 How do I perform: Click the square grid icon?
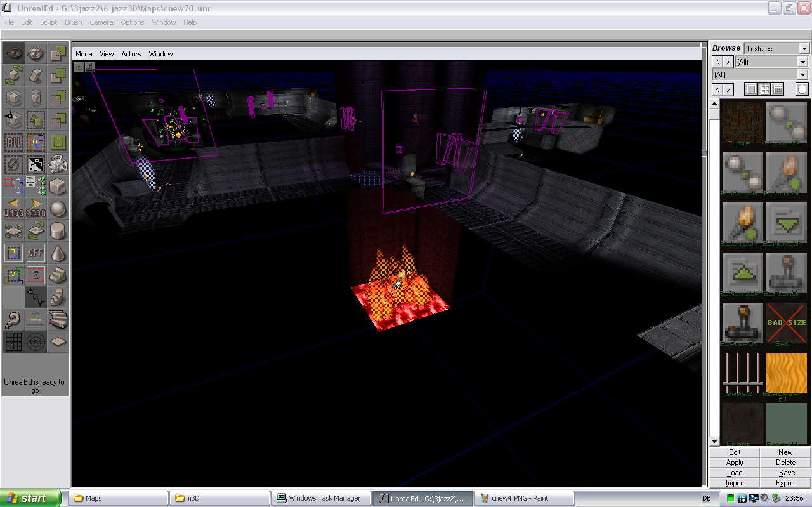pos(14,342)
